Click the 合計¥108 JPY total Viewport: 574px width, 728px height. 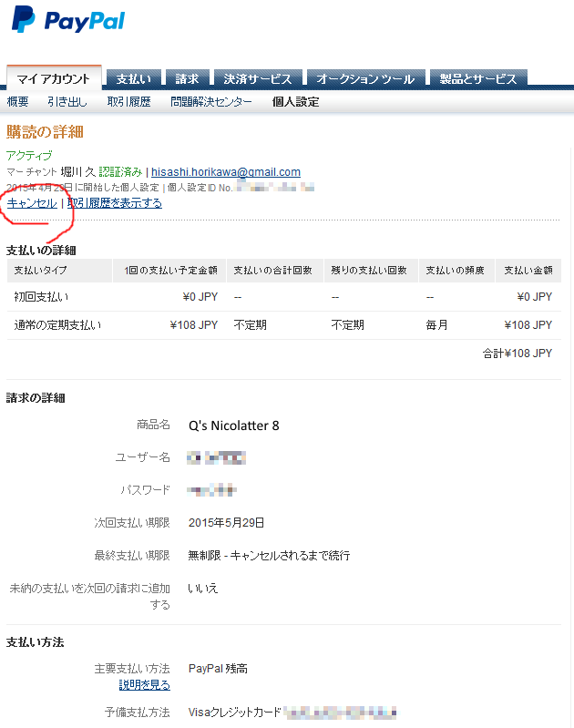(518, 354)
